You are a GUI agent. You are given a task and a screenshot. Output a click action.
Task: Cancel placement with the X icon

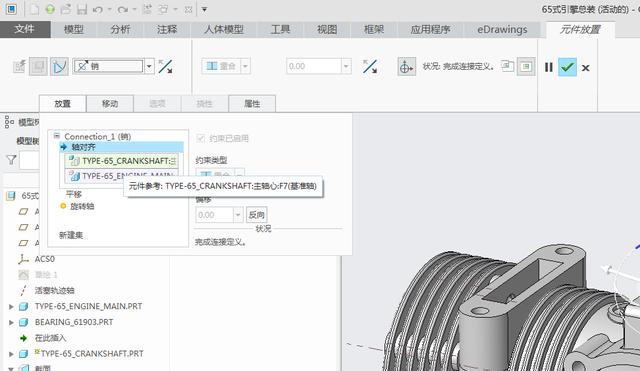click(x=585, y=68)
